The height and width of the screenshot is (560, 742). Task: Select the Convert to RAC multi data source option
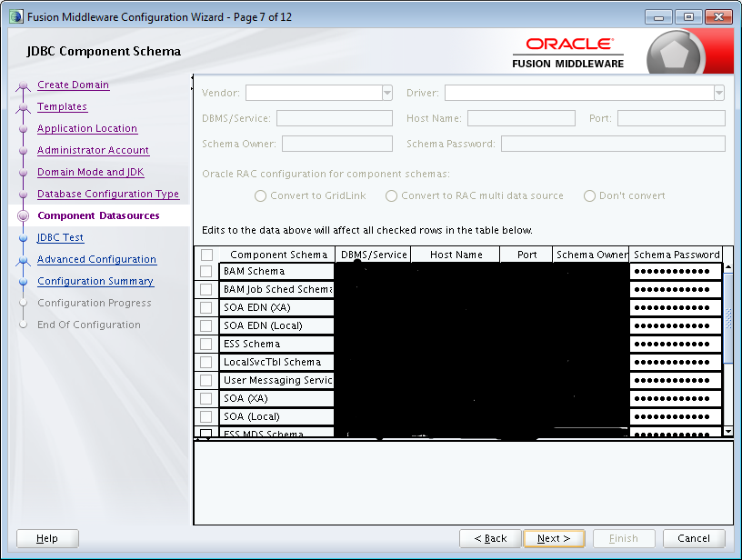391,195
